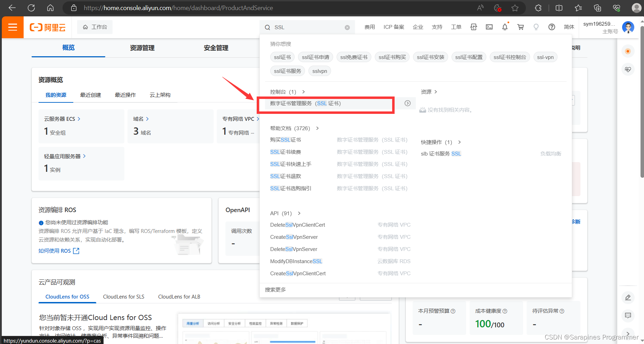The width and height of the screenshot is (644, 344).
Task: Open the shopping cart
Action: [x=520, y=27]
